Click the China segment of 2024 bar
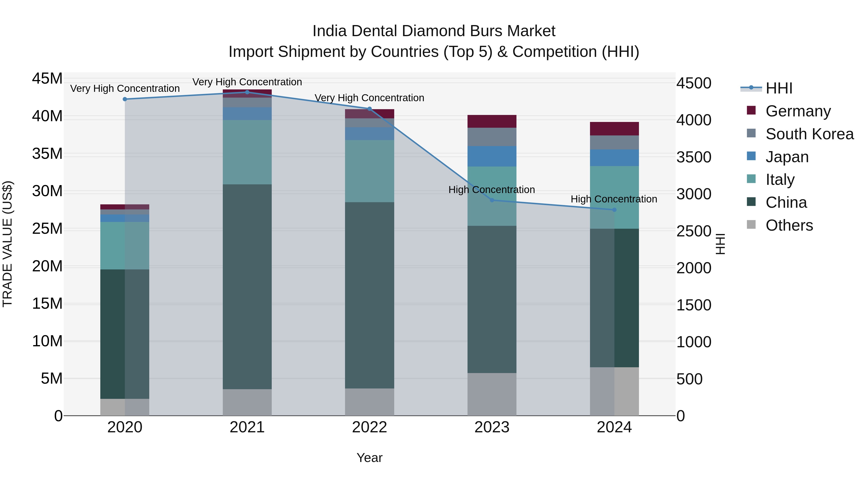The height and width of the screenshot is (488, 868). [614, 298]
